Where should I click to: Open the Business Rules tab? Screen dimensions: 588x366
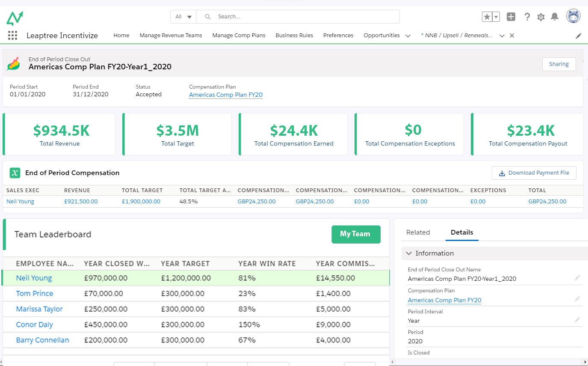pyautogui.click(x=294, y=36)
